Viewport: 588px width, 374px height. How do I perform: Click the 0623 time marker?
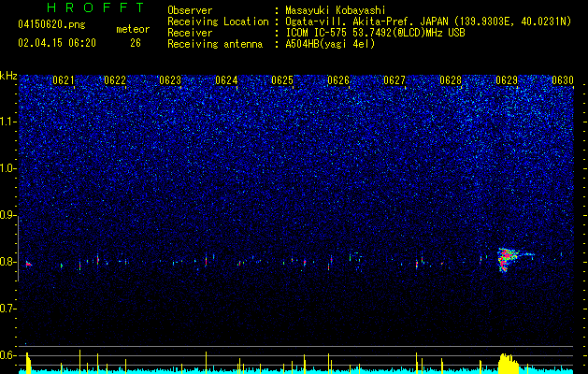pyautogui.click(x=170, y=80)
